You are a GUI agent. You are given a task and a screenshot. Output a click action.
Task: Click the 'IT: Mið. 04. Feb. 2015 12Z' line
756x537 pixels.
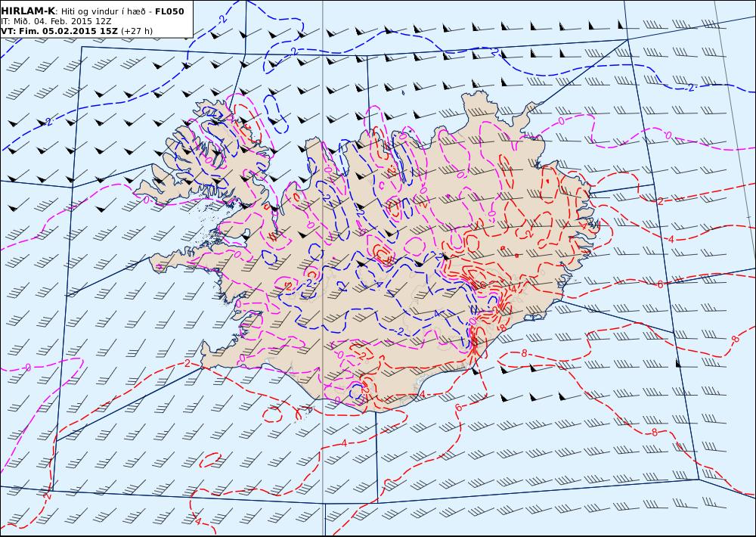point(56,21)
